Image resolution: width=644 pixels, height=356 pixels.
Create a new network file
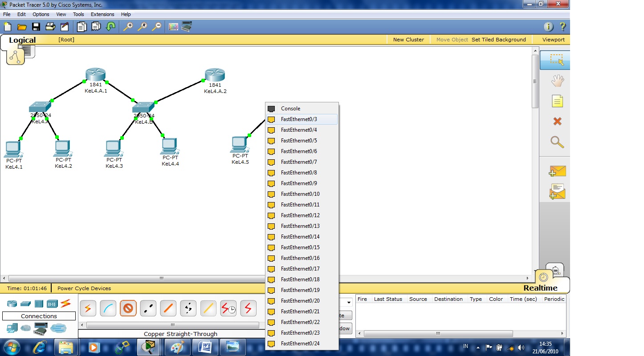click(x=7, y=27)
